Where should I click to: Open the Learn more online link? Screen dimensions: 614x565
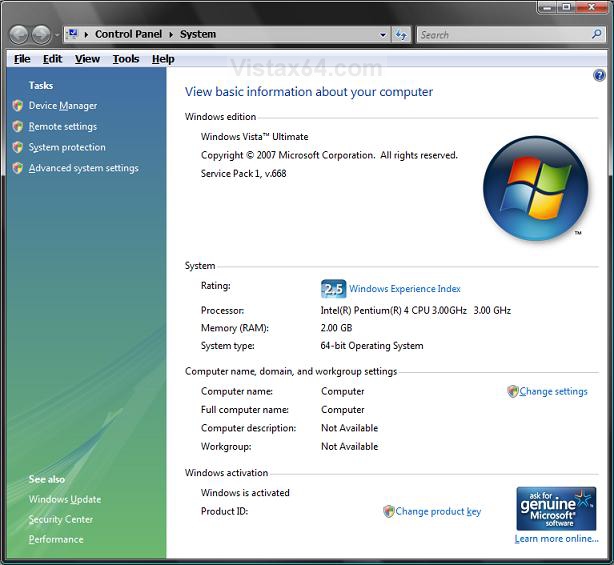click(x=556, y=539)
